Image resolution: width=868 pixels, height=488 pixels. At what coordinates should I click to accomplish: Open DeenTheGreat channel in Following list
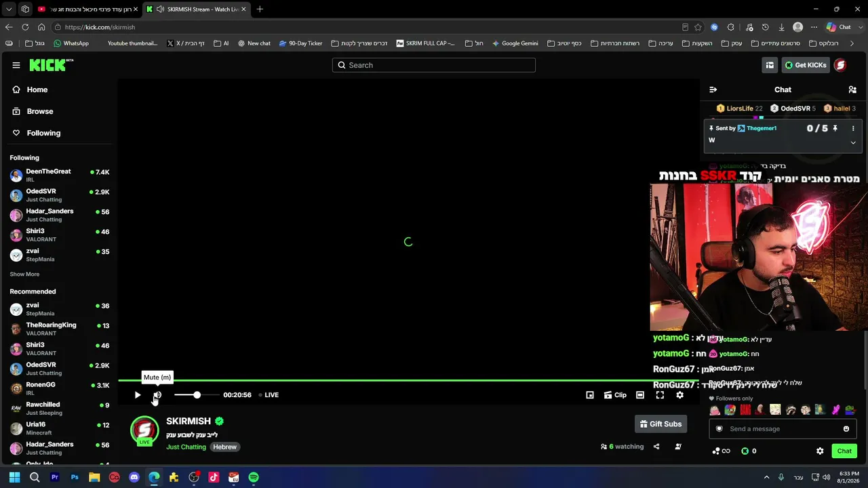point(59,176)
